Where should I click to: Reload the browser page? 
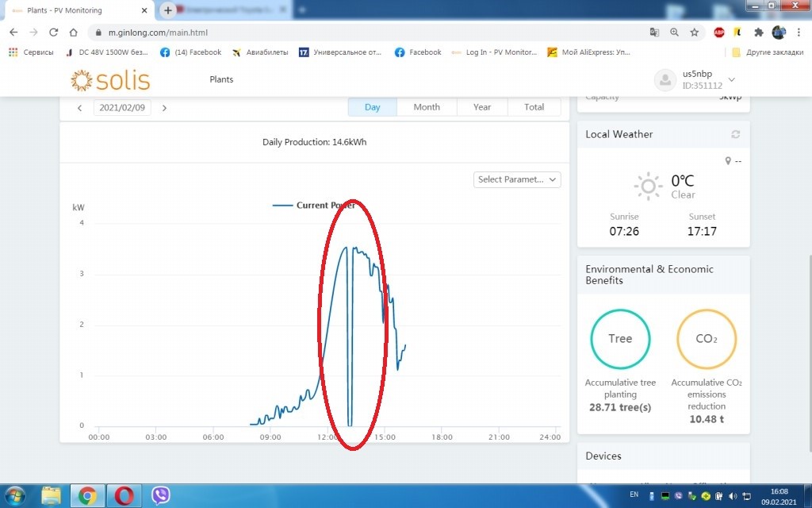click(x=53, y=33)
